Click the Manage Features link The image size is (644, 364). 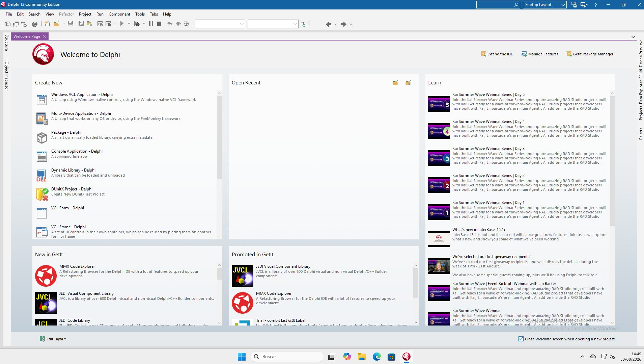coord(540,54)
